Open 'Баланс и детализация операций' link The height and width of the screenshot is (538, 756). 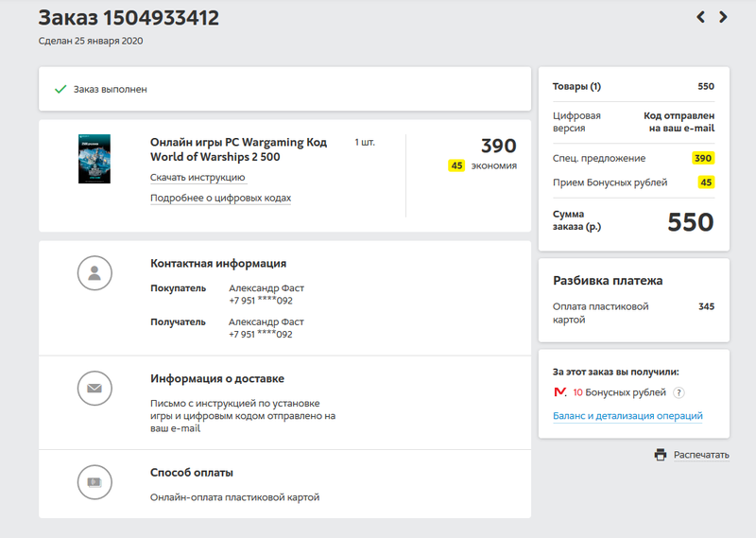pyautogui.click(x=627, y=416)
